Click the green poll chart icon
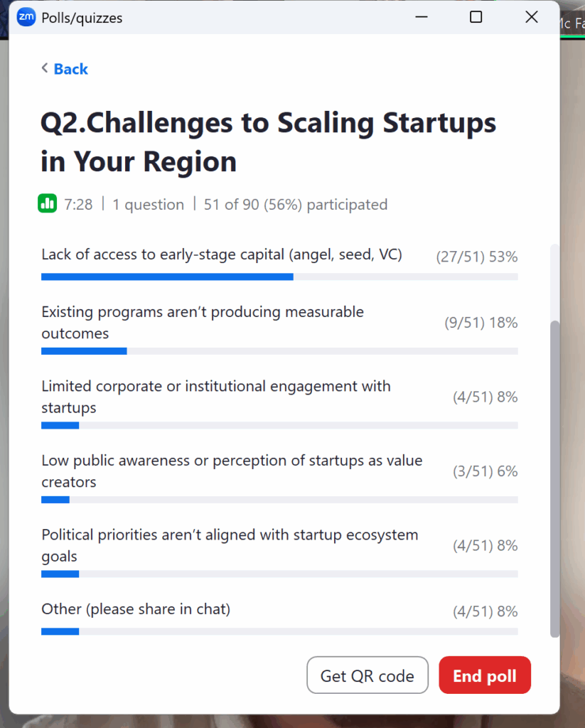 tap(47, 204)
